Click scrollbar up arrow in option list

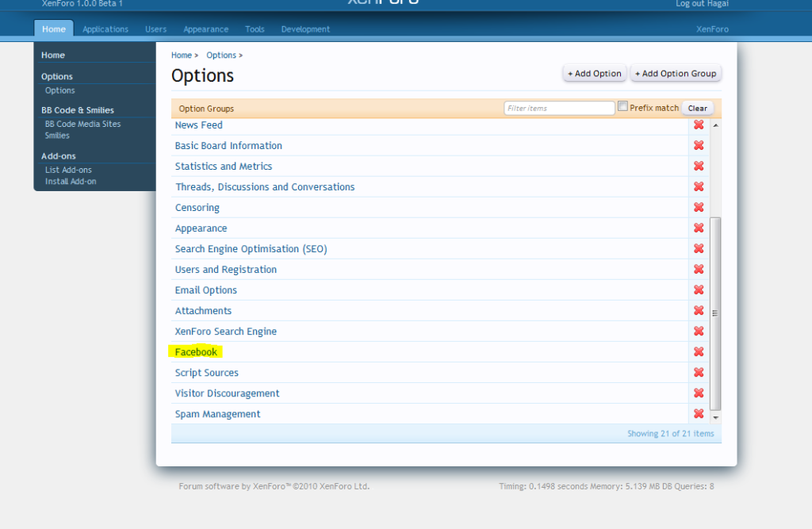point(715,125)
